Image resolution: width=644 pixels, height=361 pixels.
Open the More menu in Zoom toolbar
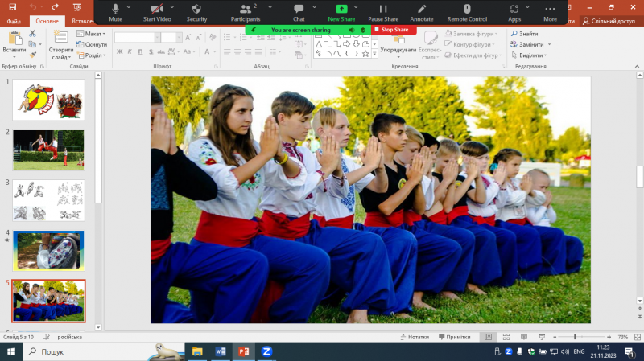550,13
